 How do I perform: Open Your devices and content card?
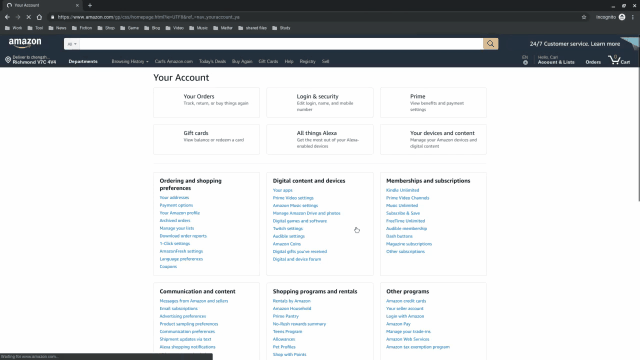click(433, 139)
